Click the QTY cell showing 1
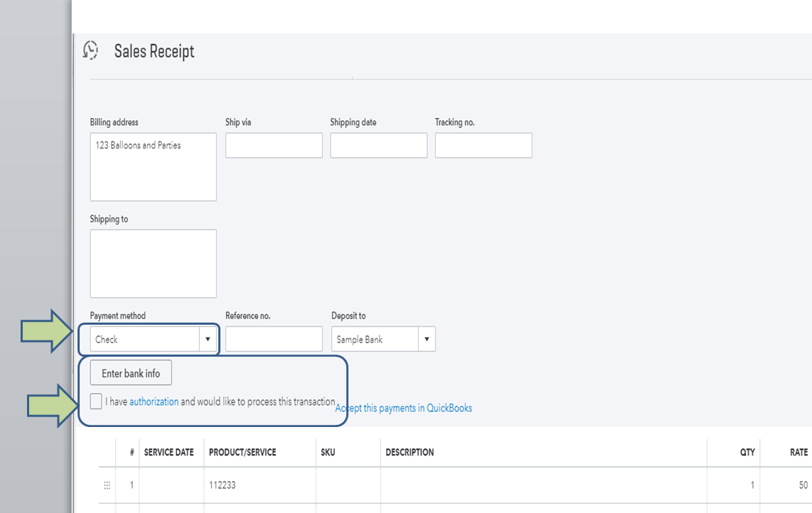Image resolution: width=812 pixels, height=513 pixels. tap(732, 485)
